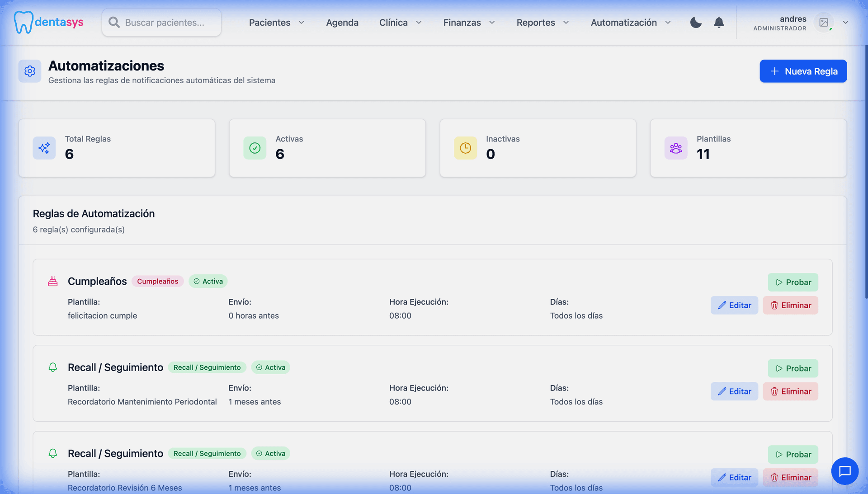Edit the Recordatorio Mantenimiento Periodontal rule

click(734, 391)
